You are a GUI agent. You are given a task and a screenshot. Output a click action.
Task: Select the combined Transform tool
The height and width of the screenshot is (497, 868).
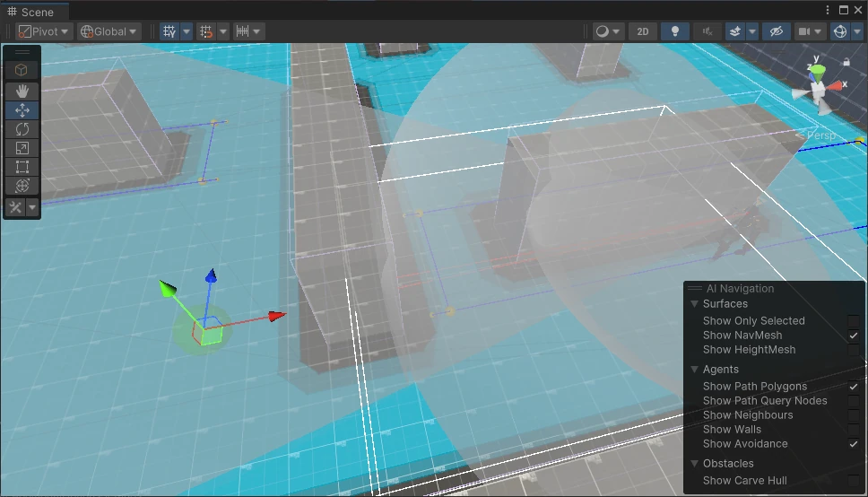tap(22, 186)
